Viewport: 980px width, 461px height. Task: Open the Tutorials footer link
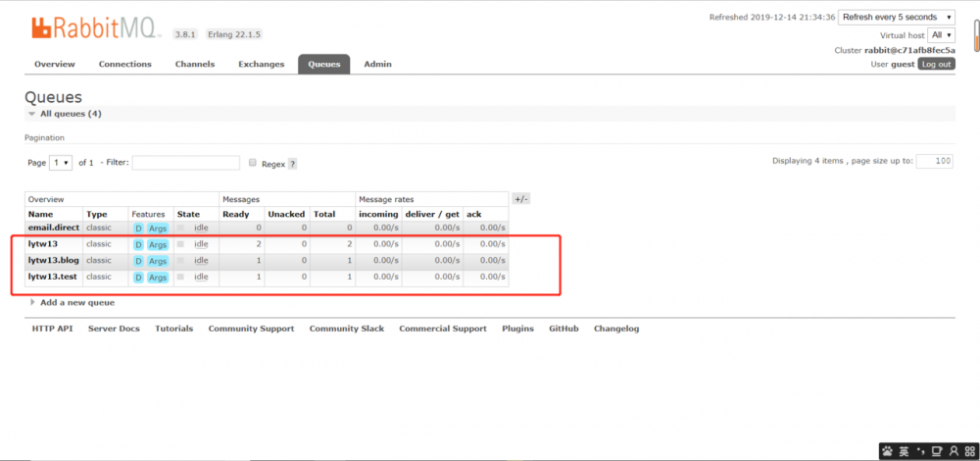[x=173, y=329]
